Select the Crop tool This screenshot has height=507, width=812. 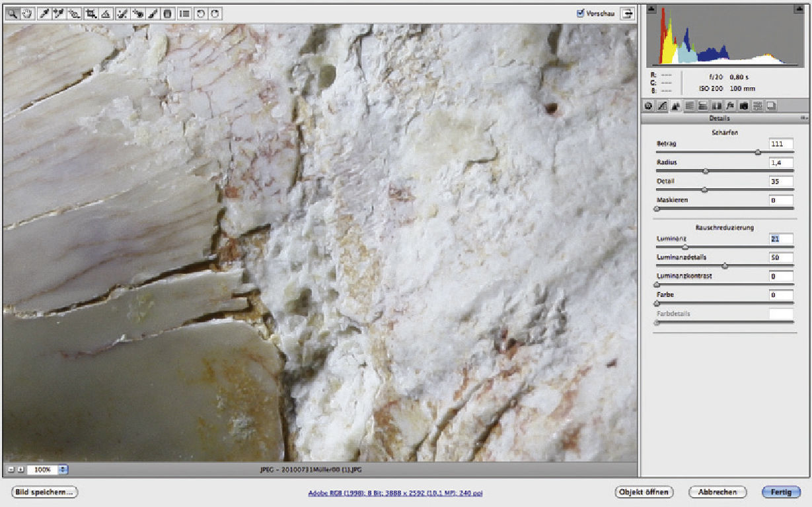coord(91,13)
